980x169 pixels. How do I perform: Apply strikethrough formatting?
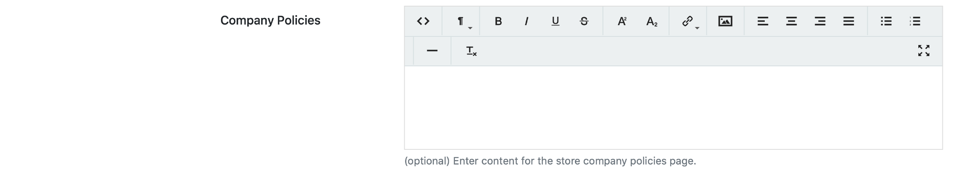point(584,21)
